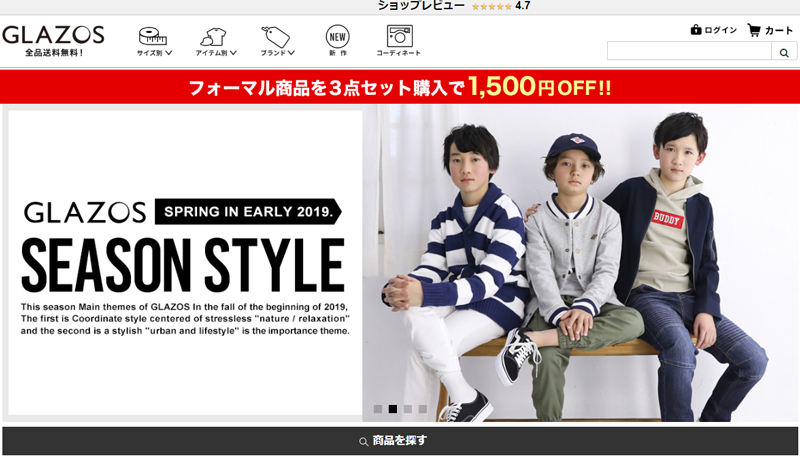This screenshot has width=800, height=457.
Task: Expand the アイテム別 dropdown
Action: coord(216,53)
